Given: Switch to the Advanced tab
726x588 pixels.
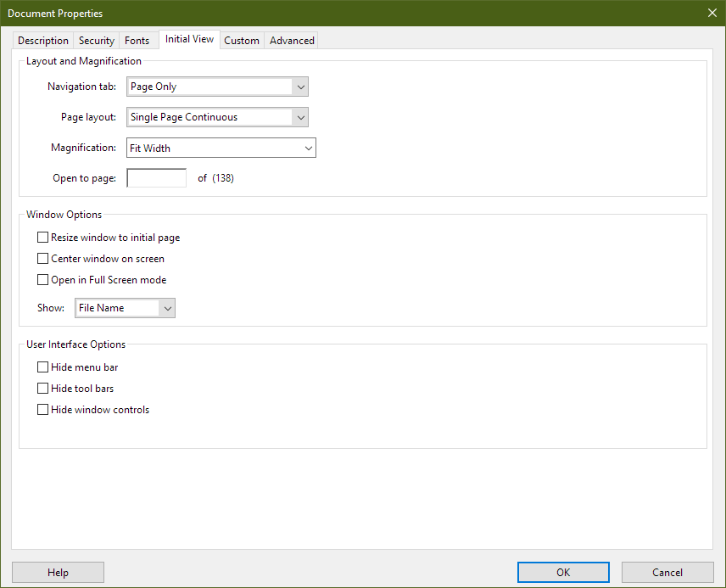Looking at the screenshot, I should pos(292,41).
